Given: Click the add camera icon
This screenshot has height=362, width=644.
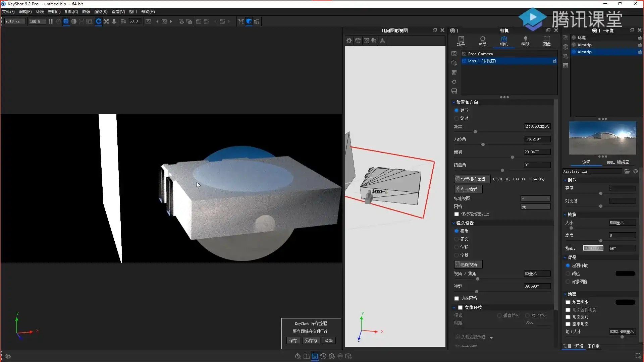Looking at the screenshot, I should [454, 54].
